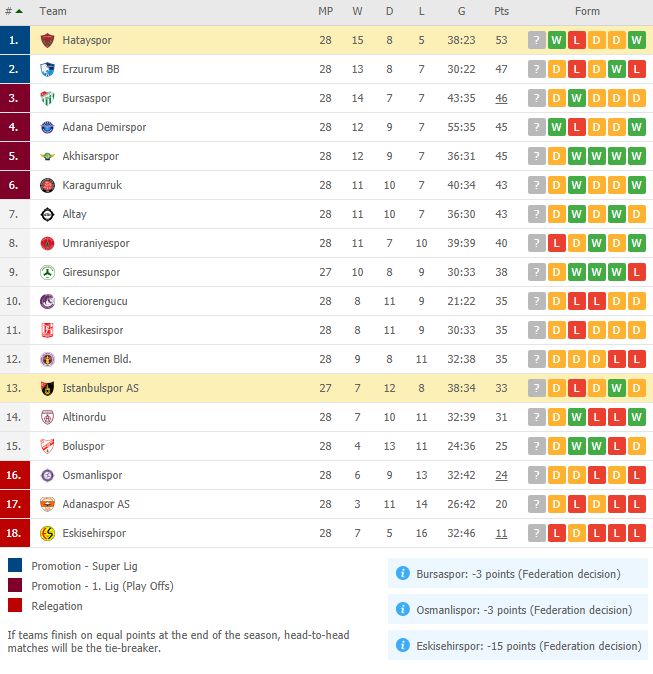Click the info icon beside Bursaspor points deduction
The width and height of the screenshot is (653, 674).
click(403, 573)
